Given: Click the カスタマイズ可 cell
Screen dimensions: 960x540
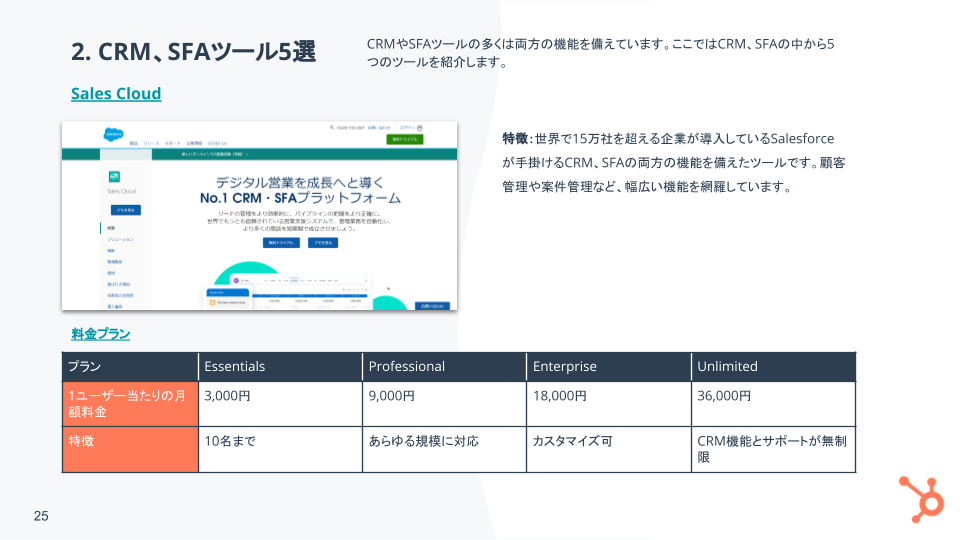Looking at the screenshot, I should coord(609,449).
